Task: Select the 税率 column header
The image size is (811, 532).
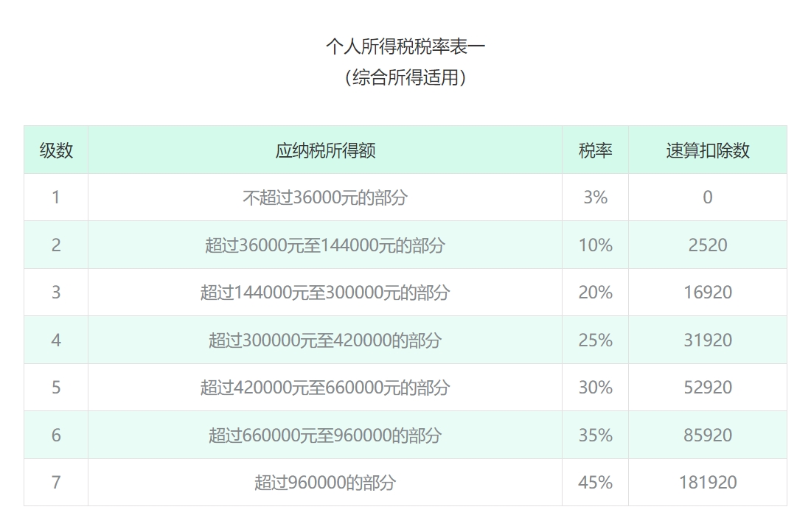Action: [595, 150]
